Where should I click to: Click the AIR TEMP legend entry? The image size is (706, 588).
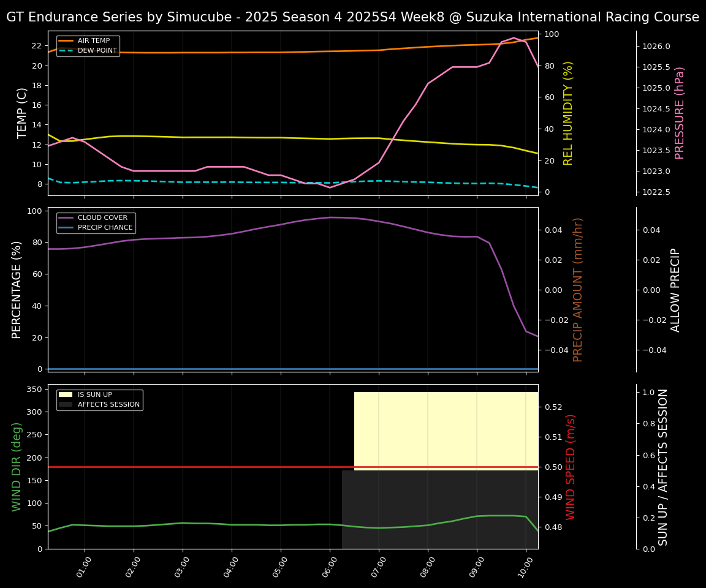point(93,41)
